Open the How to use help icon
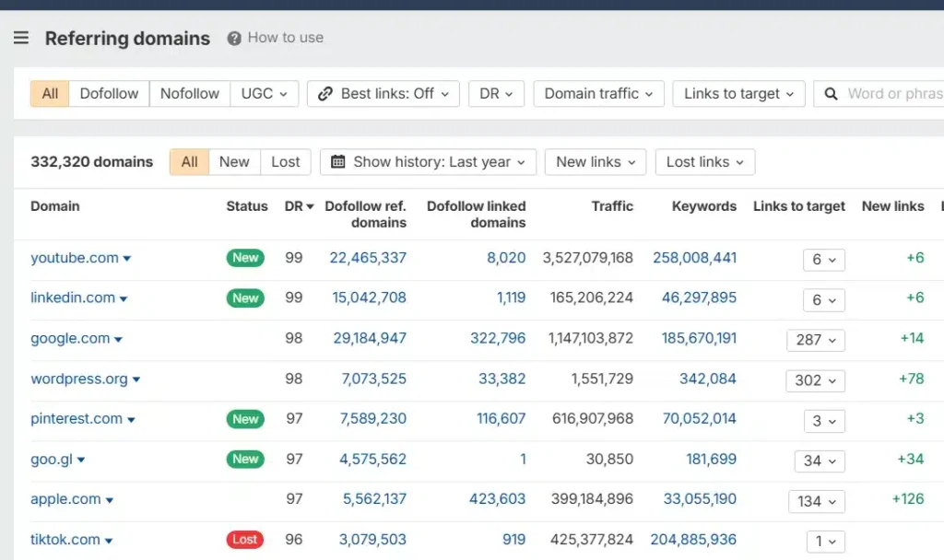The image size is (944, 560). pyautogui.click(x=234, y=39)
